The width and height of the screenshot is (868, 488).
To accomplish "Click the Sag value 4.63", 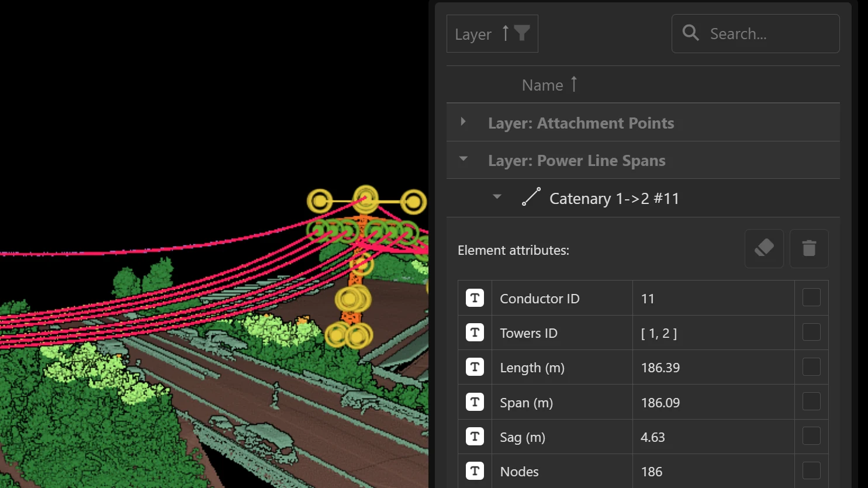I will point(653,437).
